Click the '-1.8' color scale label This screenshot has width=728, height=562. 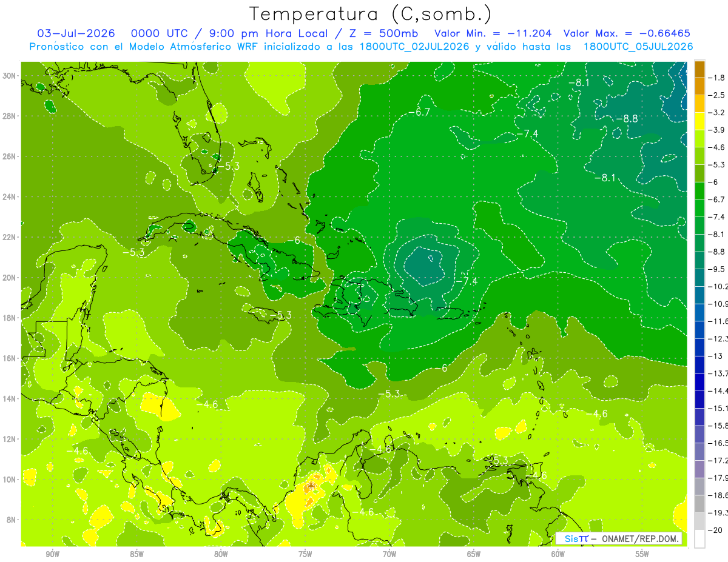click(717, 78)
